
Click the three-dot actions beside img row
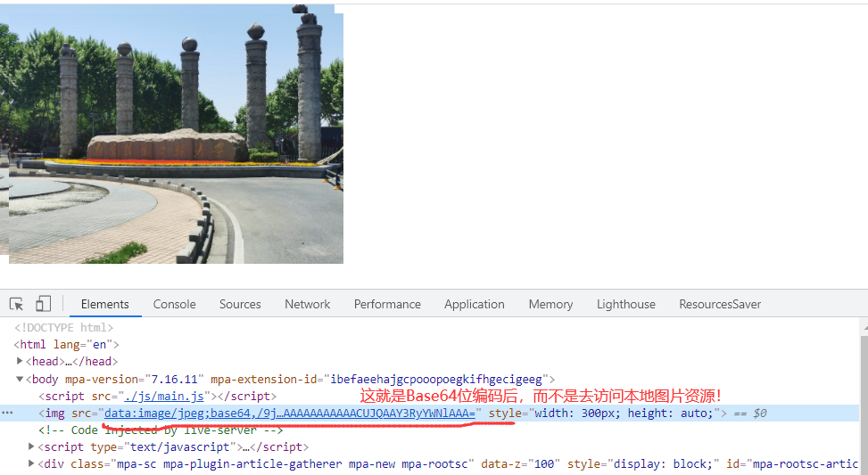click(x=6, y=414)
